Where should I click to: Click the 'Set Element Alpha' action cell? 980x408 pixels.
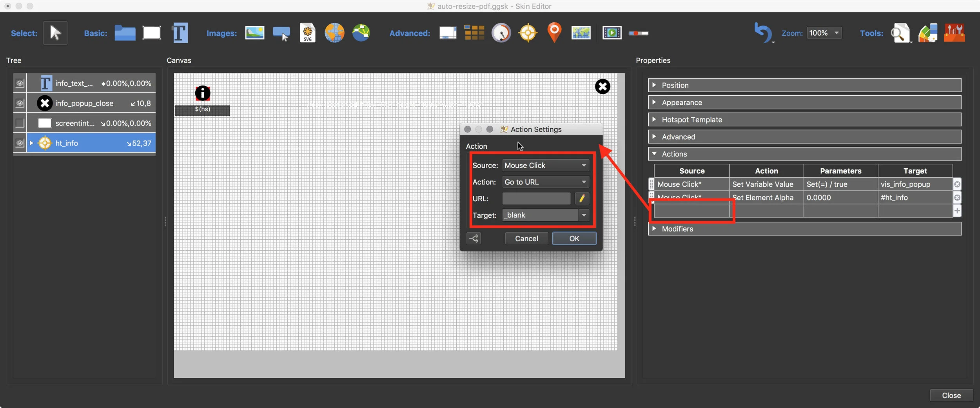tap(766, 197)
